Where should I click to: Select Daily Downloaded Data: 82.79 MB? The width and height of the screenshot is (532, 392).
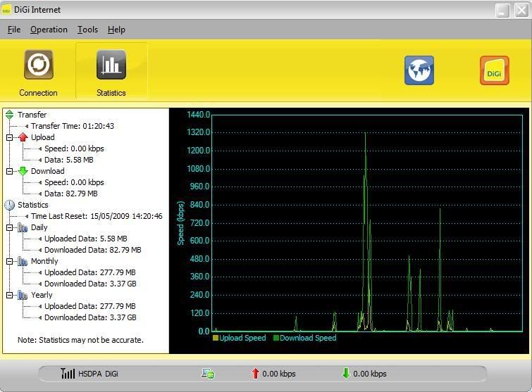[93, 250]
